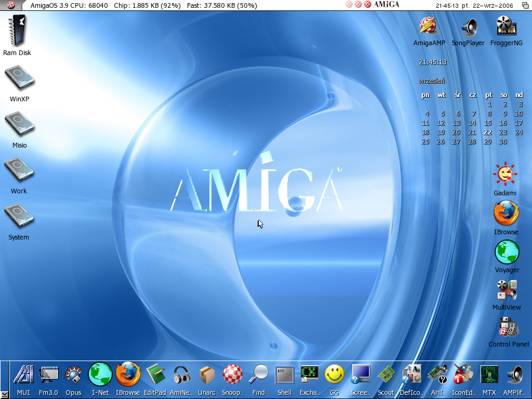Launch Scout from the dock
This screenshot has height=399, width=532.
click(386, 375)
